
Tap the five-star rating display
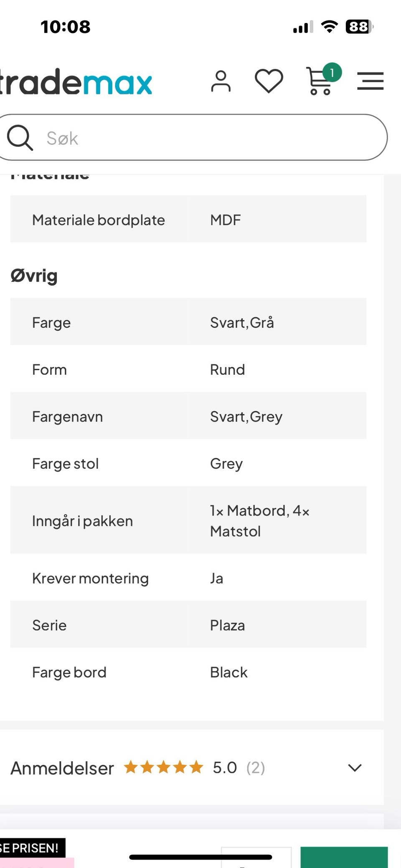click(x=163, y=767)
